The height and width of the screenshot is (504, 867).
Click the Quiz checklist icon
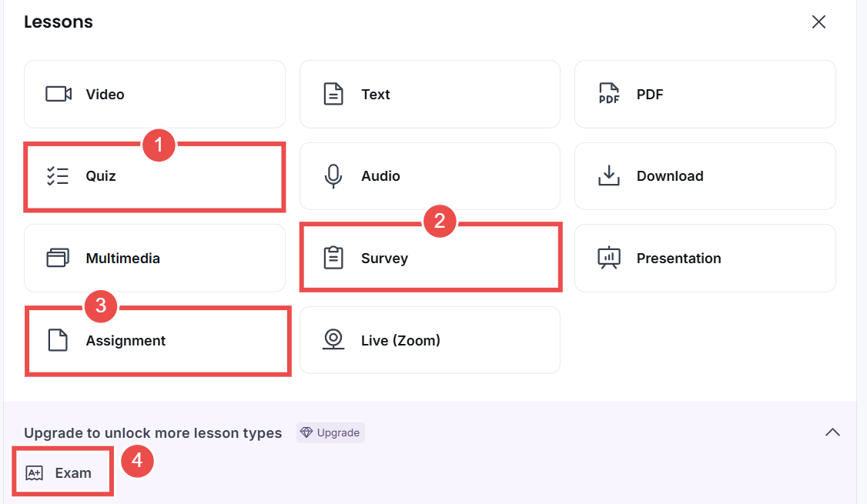pos(58,175)
